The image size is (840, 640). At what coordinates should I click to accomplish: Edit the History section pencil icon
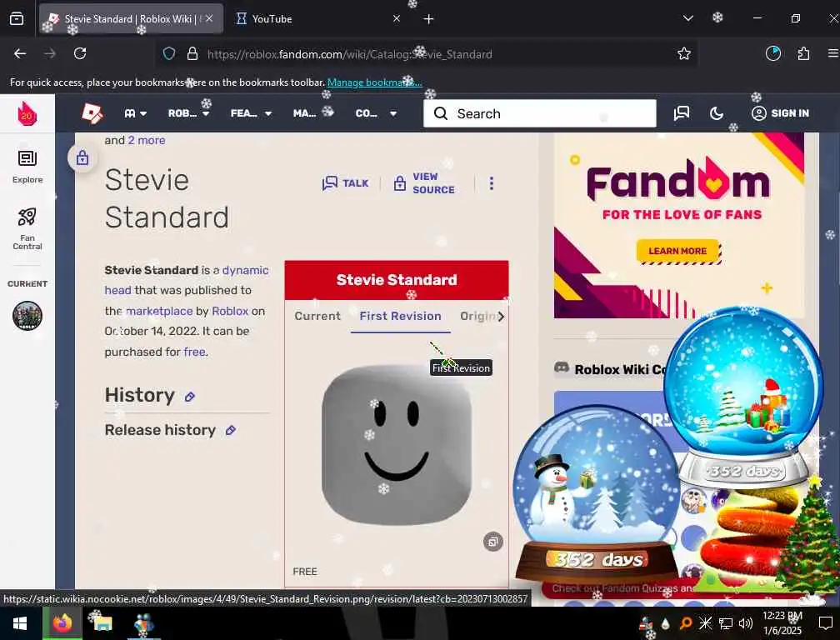pos(190,397)
